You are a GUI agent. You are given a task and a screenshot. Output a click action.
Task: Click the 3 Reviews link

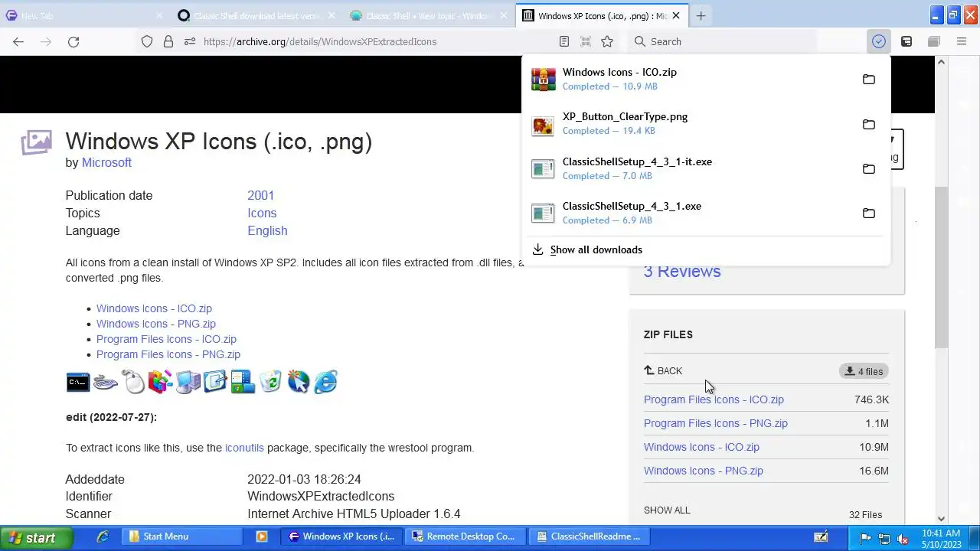point(682,271)
